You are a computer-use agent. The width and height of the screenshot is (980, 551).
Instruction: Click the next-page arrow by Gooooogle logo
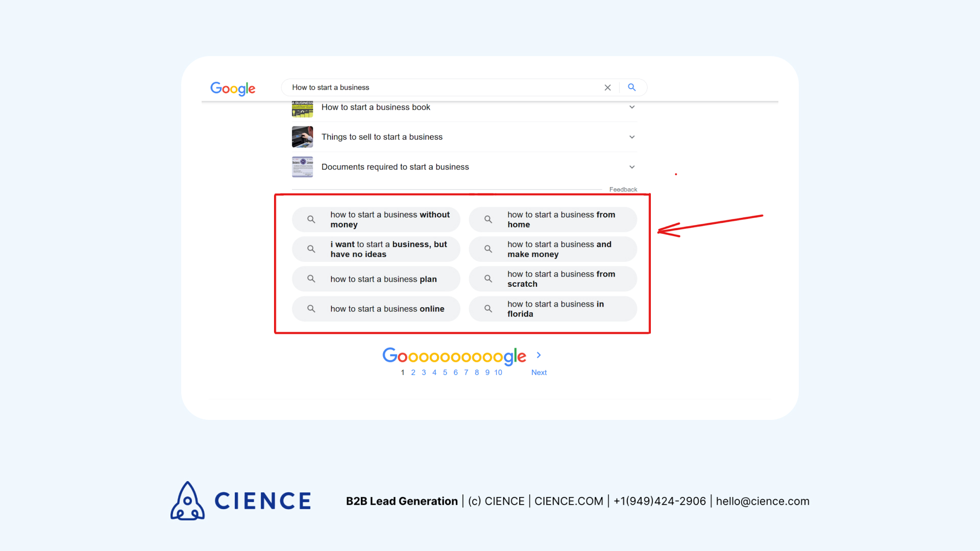click(x=538, y=355)
